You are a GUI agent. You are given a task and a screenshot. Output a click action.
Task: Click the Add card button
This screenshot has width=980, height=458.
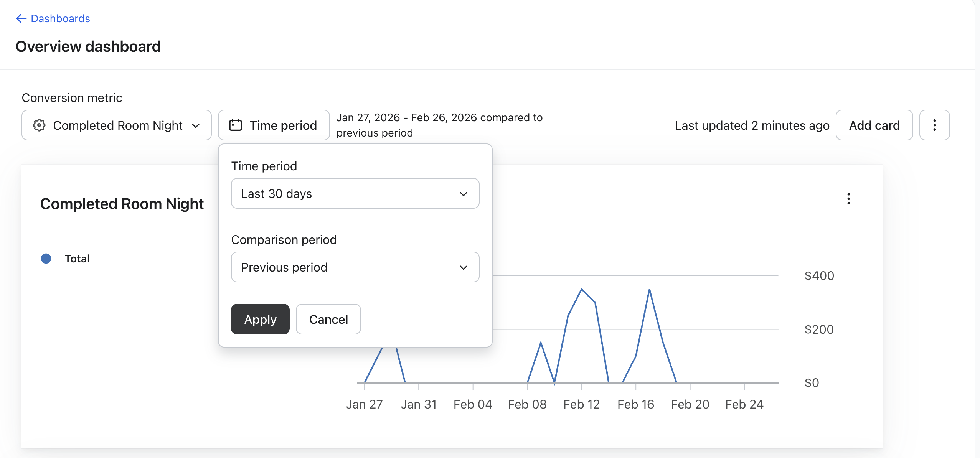pos(874,125)
